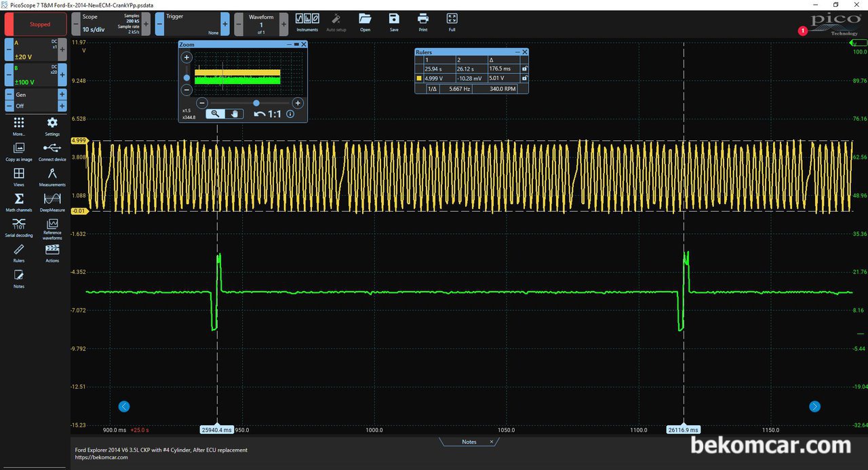868x470 pixels.
Task: Adjust the vertical zoom slider handle
Action: pyautogui.click(x=186, y=77)
